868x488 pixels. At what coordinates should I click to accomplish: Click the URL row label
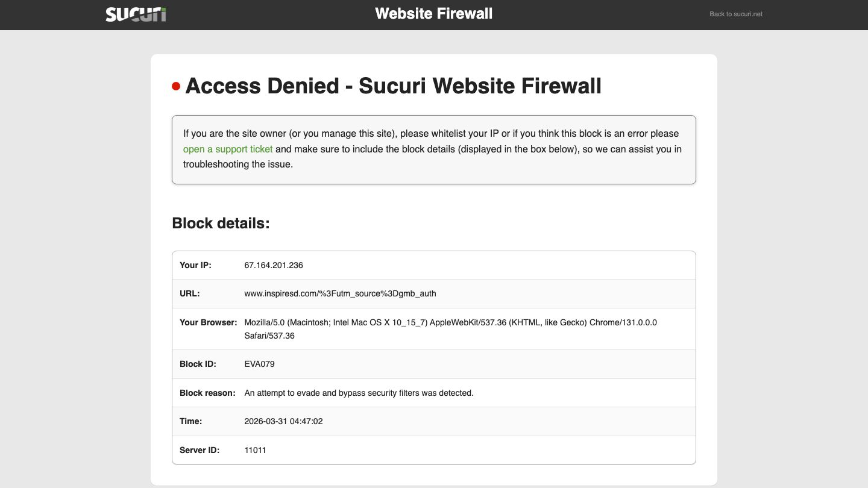[x=190, y=293]
